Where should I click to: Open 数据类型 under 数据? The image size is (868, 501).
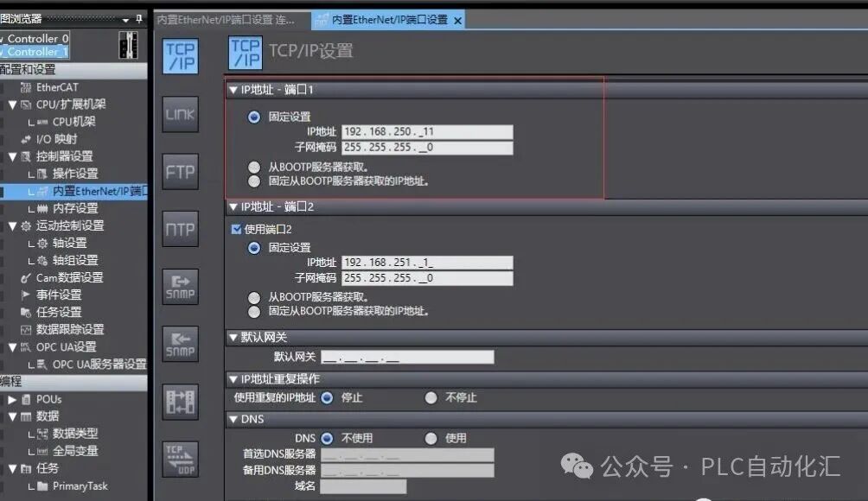[x=75, y=434]
